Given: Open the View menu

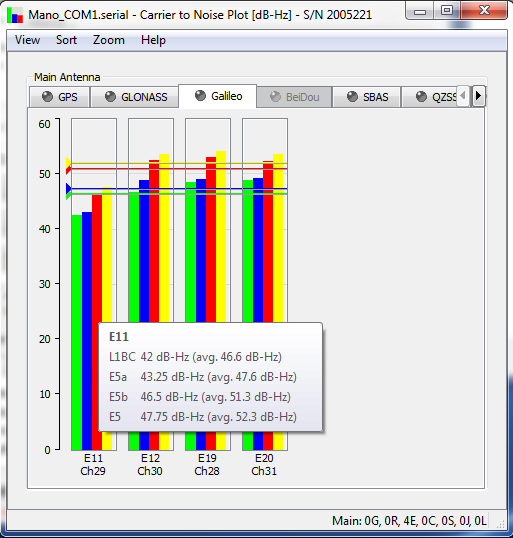Looking at the screenshot, I should pyautogui.click(x=27, y=40).
